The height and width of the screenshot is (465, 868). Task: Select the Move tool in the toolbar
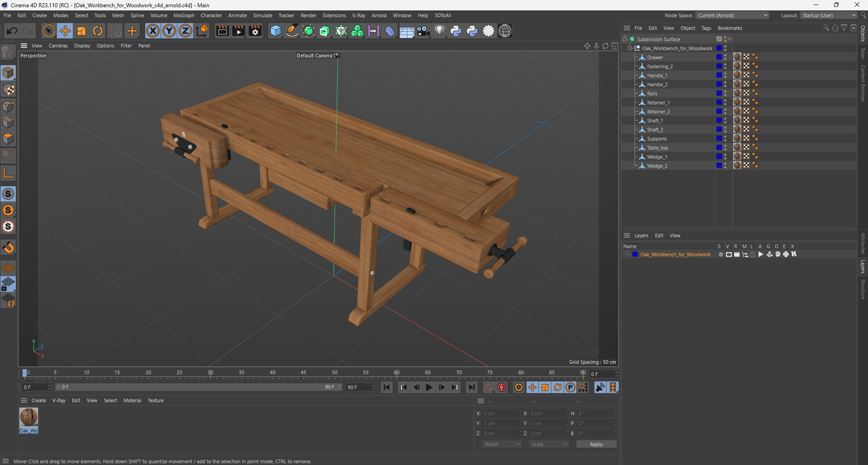click(65, 31)
